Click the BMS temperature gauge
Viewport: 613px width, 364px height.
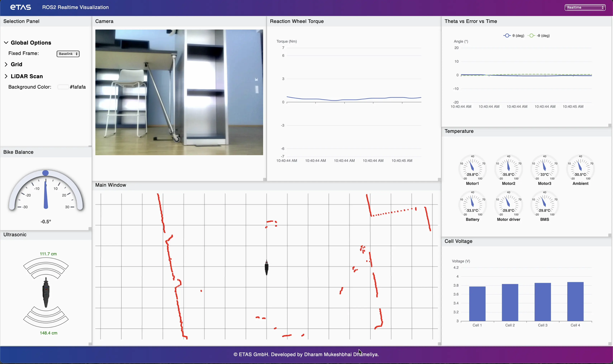click(x=545, y=205)
